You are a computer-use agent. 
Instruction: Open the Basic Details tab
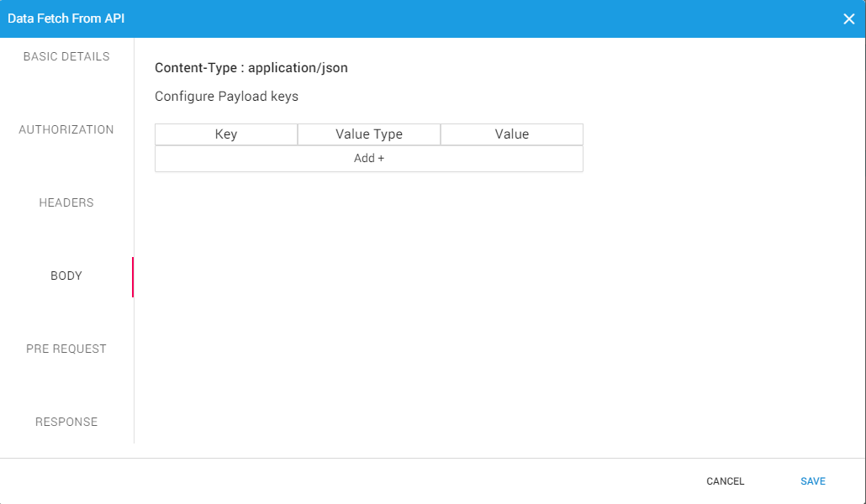[66, 57]
